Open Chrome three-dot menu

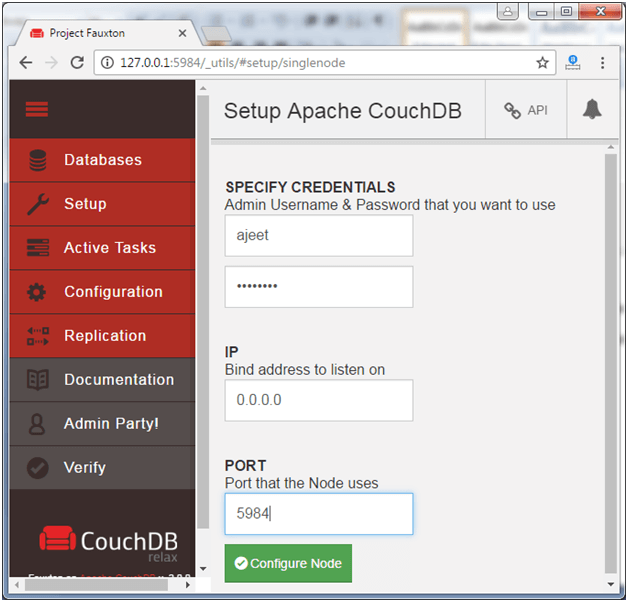[x=602, y=62]
